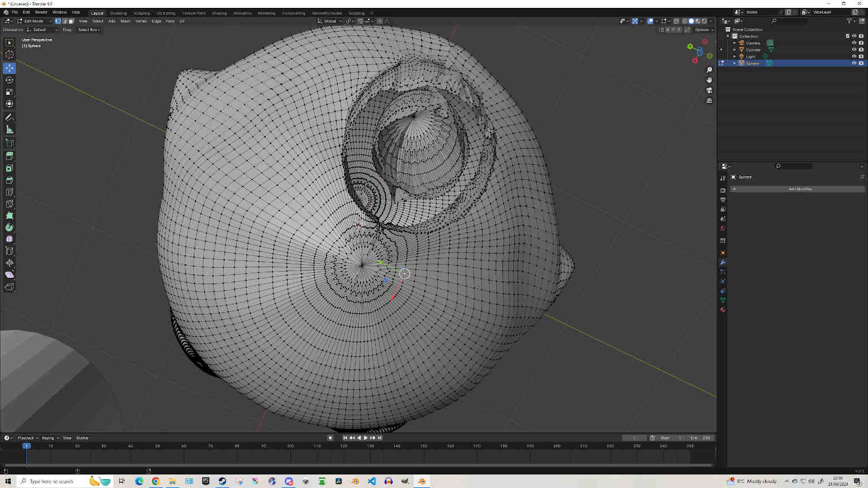The width and height of the screenshot is (868, 488).
Task: Click the pan view hand icon
Action: point(709,80)
